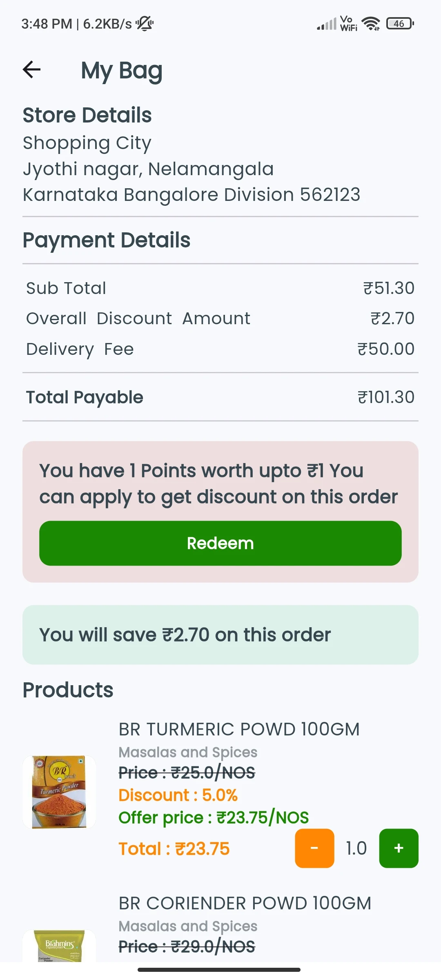Go back using the arrow icon
This screenshot has width=441, height=980.
coord(31,69)
